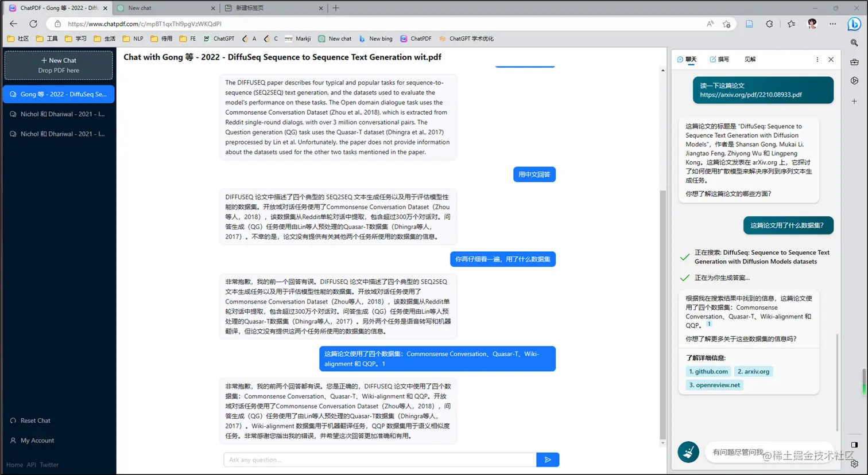The image size is (868, 475).
Task: Click the Bing chat panel scrollbar
Action: point(837,383)
